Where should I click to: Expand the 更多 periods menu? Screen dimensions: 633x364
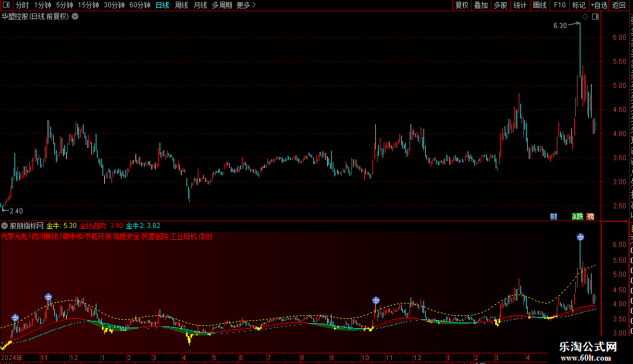[246, 5]
